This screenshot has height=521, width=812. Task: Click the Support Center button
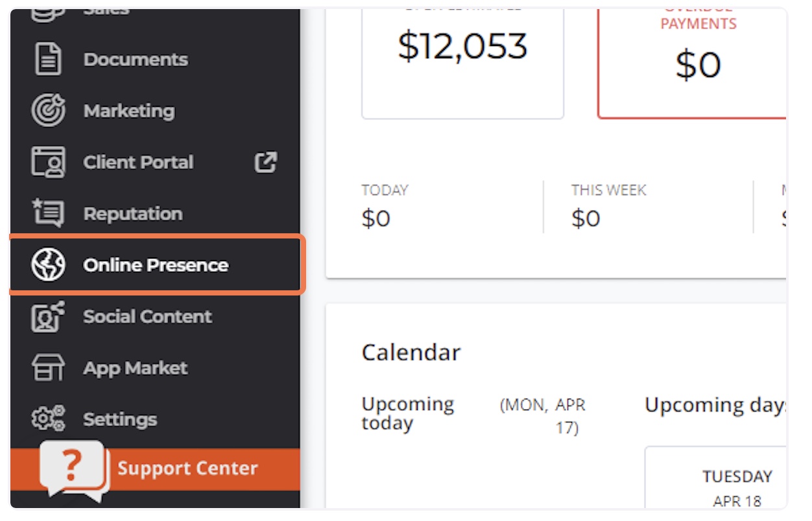[x=155, y=469]
